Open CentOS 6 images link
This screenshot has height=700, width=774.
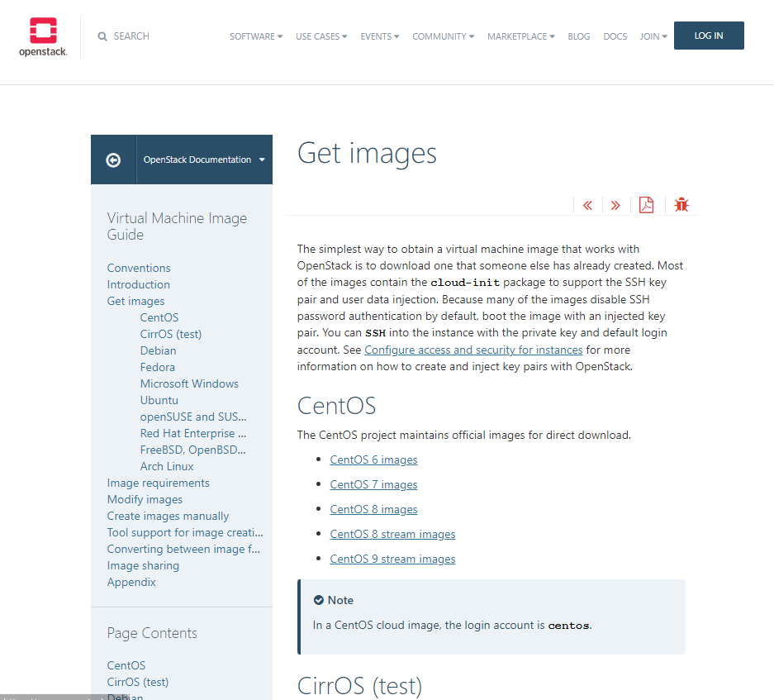373,460
